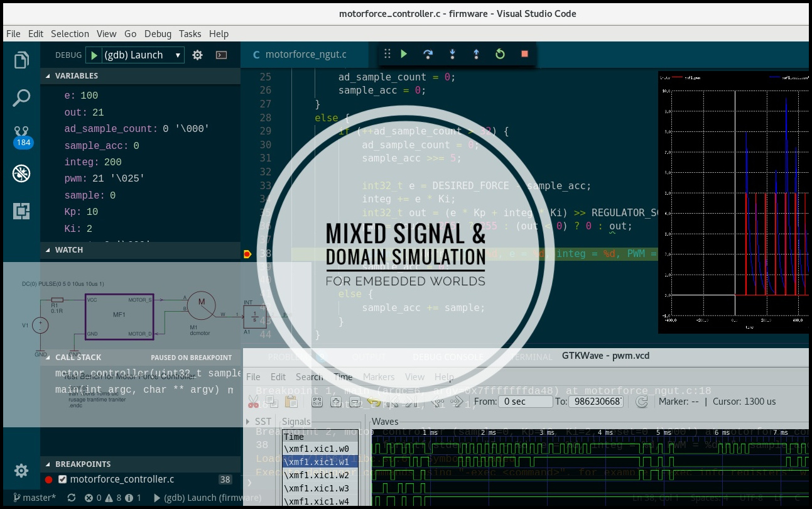
Task: Open the Extensions view in activity bar
Action: coord(21,211)
